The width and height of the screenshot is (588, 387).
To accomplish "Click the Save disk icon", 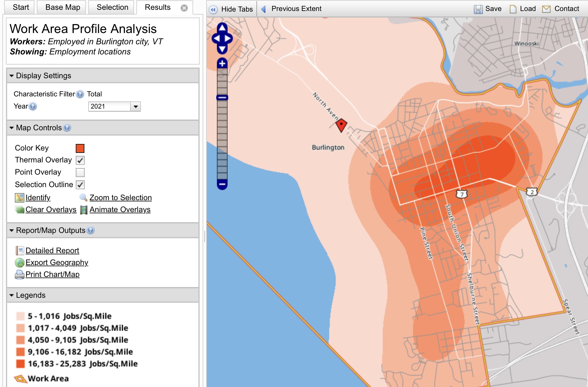I will point(478,9).
